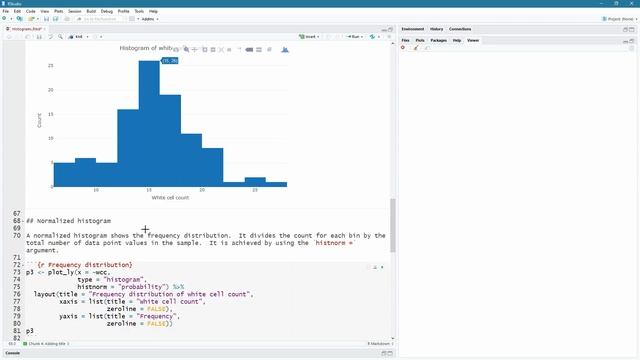Maximize the Environment pane
Screen dimensions: 640x360
(631, 29)
